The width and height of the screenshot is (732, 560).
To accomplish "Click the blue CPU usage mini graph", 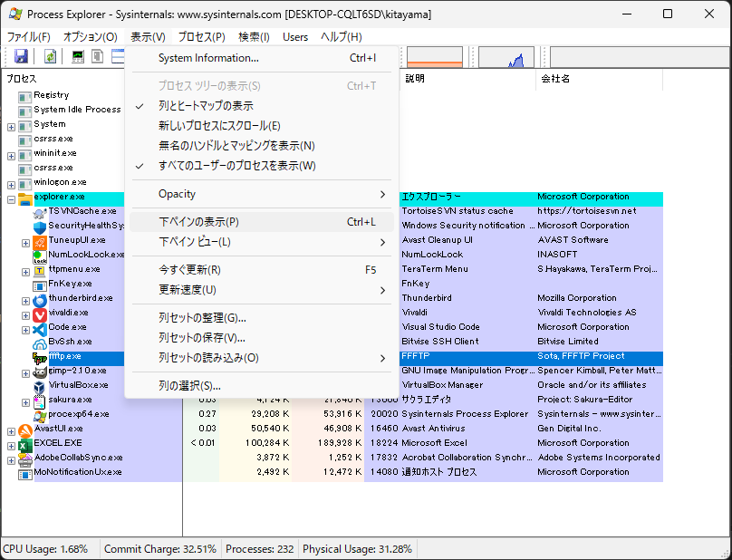I will click(x=506, y=57).
